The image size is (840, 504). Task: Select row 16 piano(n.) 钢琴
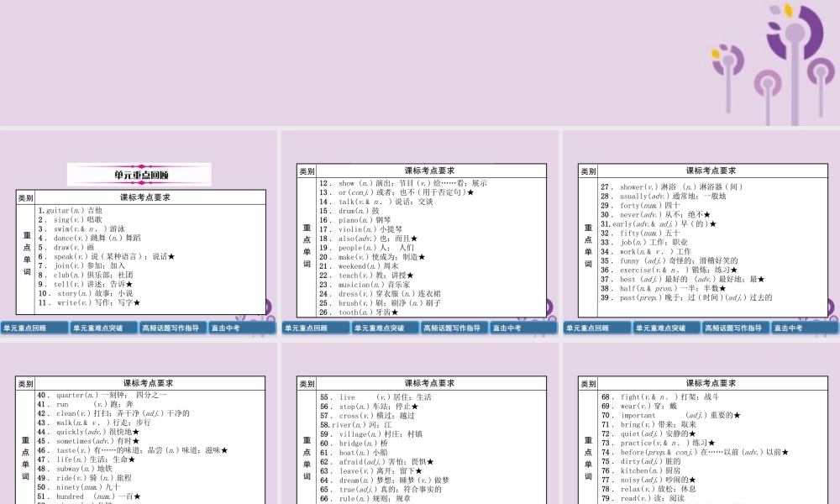point(355,220)
